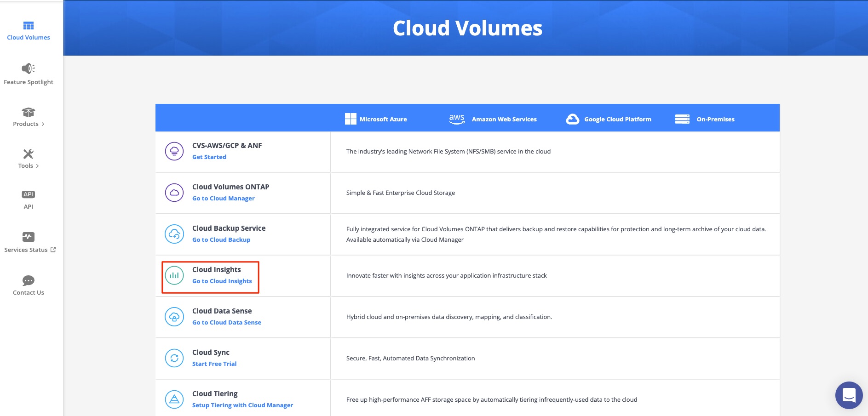Viewport: 868px width, 416px height.
Task: Click the Start Free Trial link
Action: [x=214, y=364]
